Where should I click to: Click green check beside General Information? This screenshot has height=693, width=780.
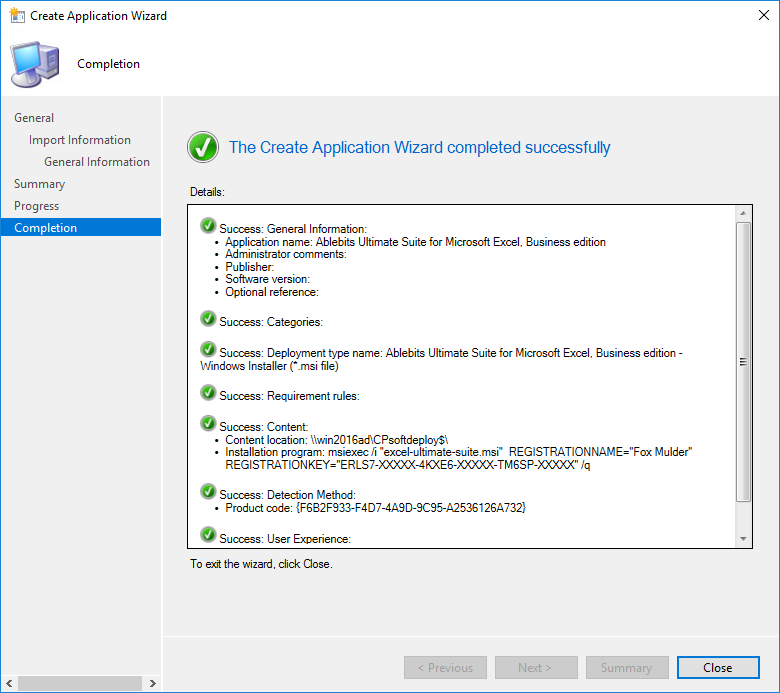[208, 225]
